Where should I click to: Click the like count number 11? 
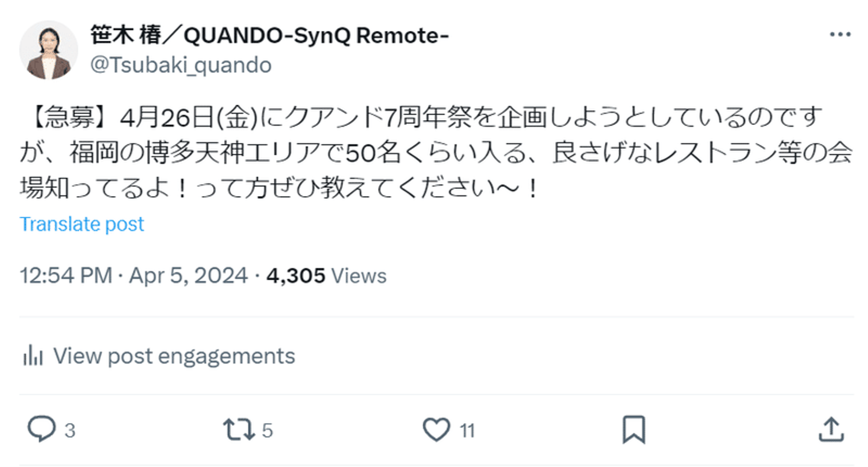467,430
